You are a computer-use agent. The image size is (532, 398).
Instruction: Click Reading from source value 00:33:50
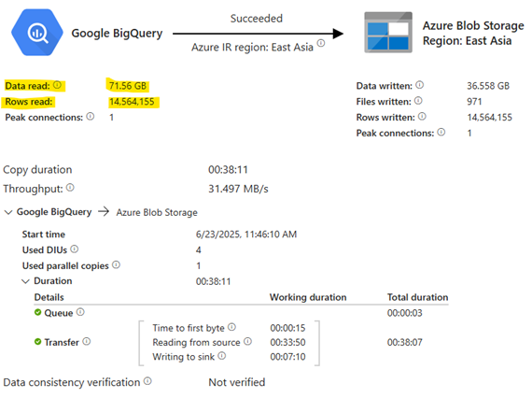click(287, 342)
